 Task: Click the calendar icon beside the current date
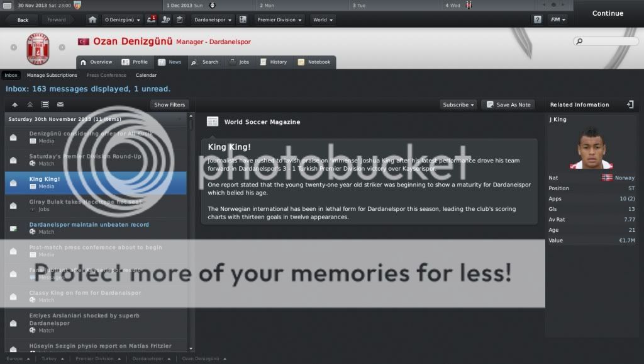[x=7, y=5]
